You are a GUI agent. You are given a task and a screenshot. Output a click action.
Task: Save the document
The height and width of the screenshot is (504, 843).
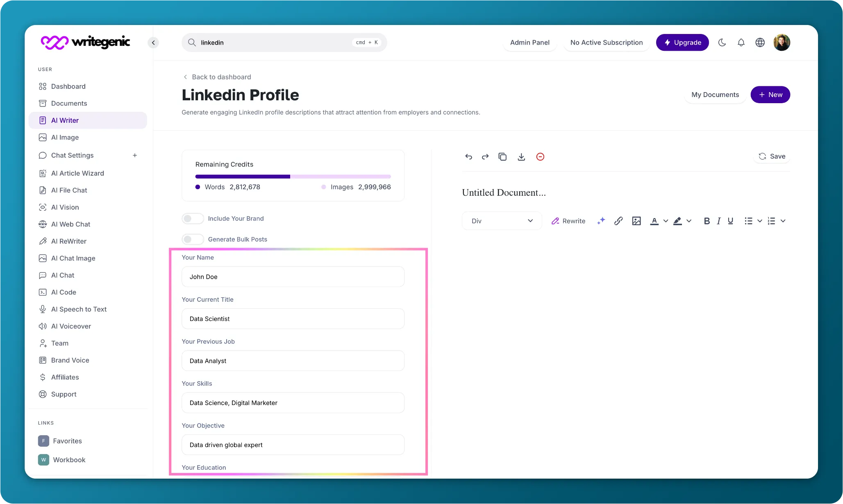point(772,156)
